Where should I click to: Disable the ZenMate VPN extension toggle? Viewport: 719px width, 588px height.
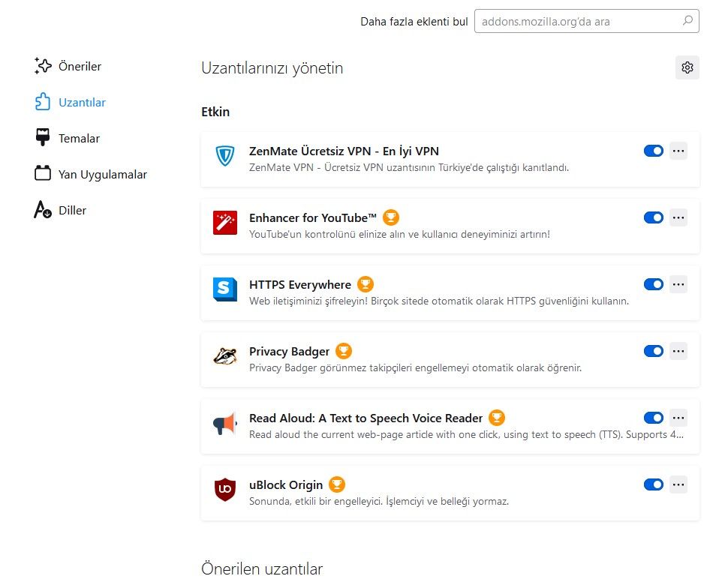point(654,151)
